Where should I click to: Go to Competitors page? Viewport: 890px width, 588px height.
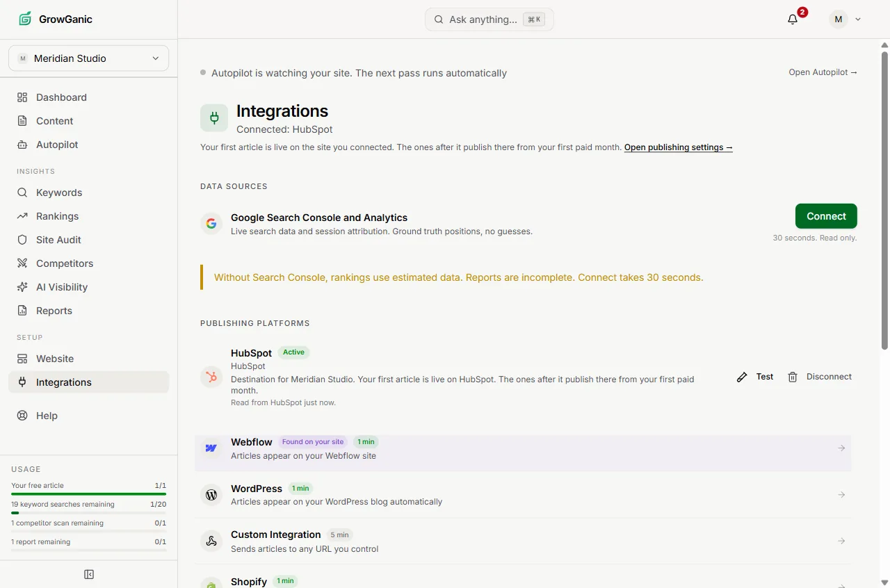coord(88,263)
